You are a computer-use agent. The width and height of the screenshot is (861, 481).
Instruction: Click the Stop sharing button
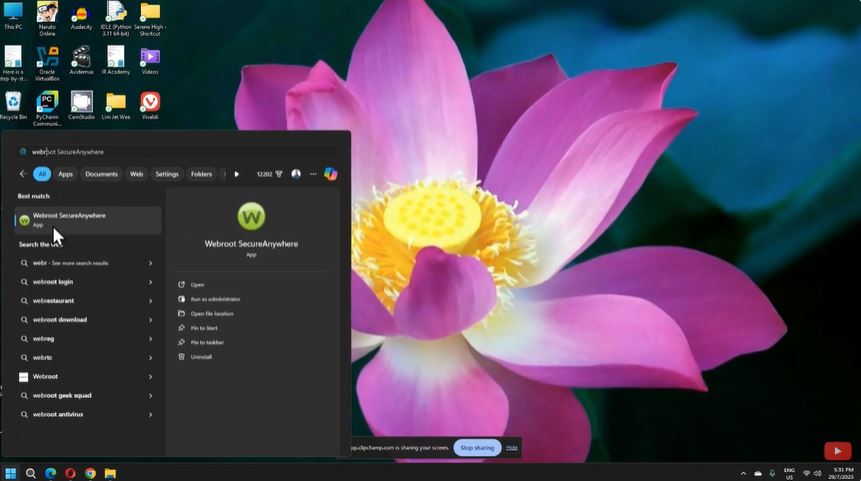point(478,448)
